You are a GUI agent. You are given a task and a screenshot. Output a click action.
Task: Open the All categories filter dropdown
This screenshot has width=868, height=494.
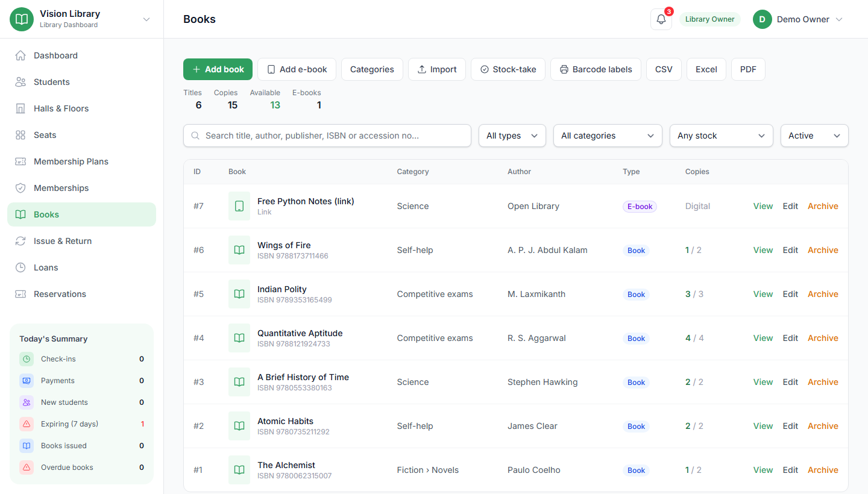[x=608, y=136]
